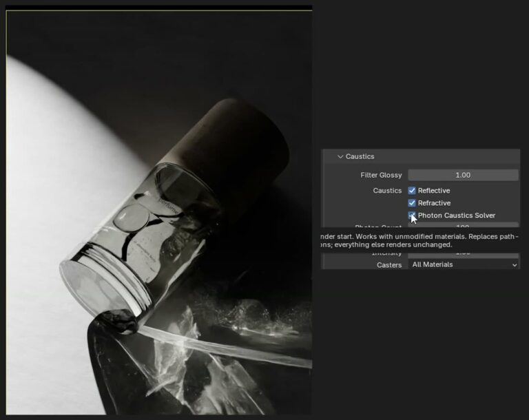Set the Filter Glossy value field
529x420 pixels.
[463, 175]
